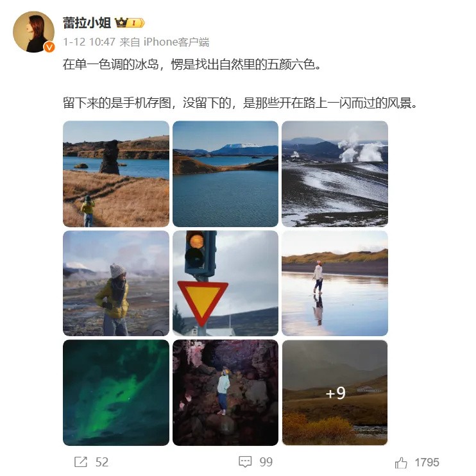Click the like count 1795

click(x=427, y=463)
